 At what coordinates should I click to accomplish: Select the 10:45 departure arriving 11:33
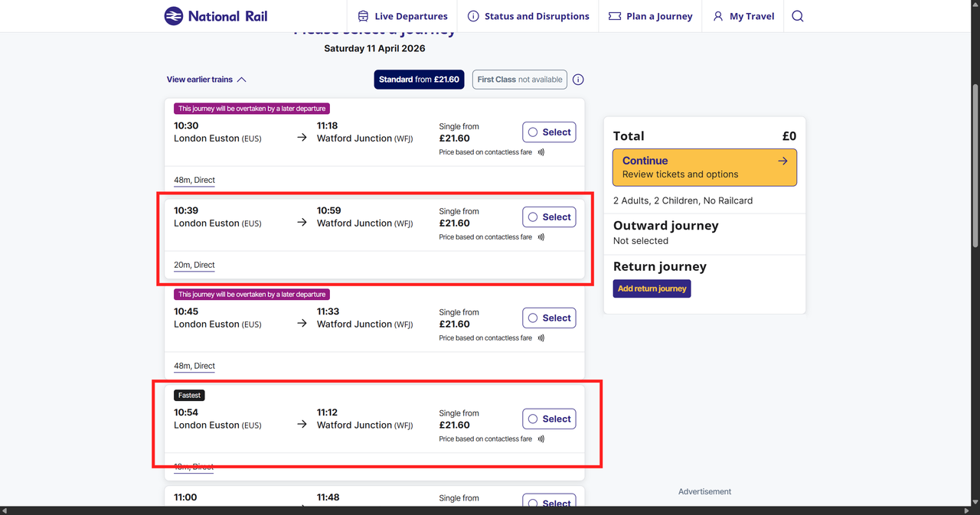pyautogui.click(x=549, y=318)
